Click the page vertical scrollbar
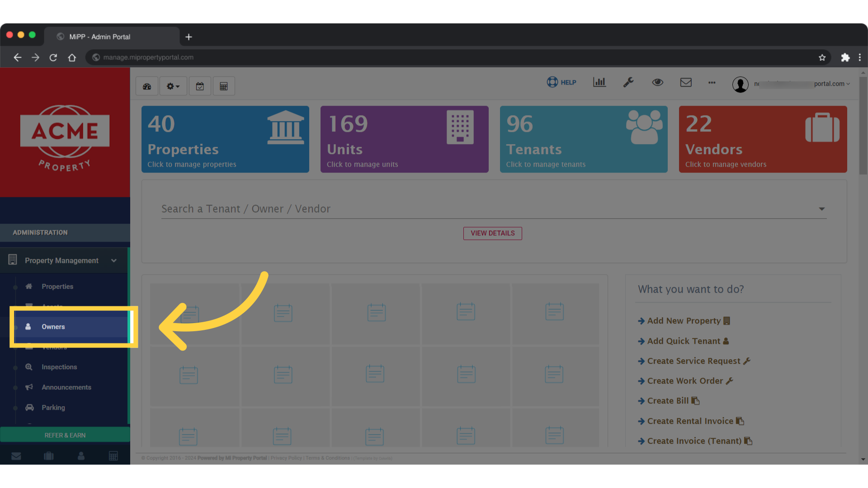Image resolution: width=868 pixels, height=488 pixels. pos(863,126)
